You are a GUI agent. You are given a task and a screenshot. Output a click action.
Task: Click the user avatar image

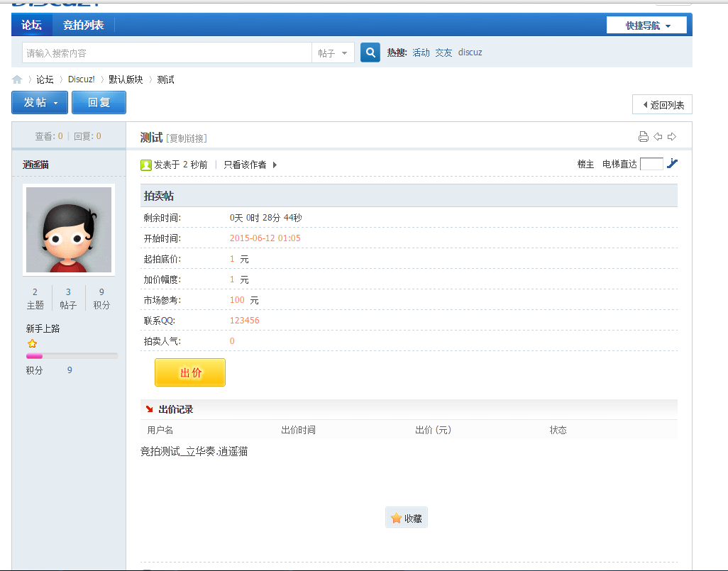(x=69, y=230)
